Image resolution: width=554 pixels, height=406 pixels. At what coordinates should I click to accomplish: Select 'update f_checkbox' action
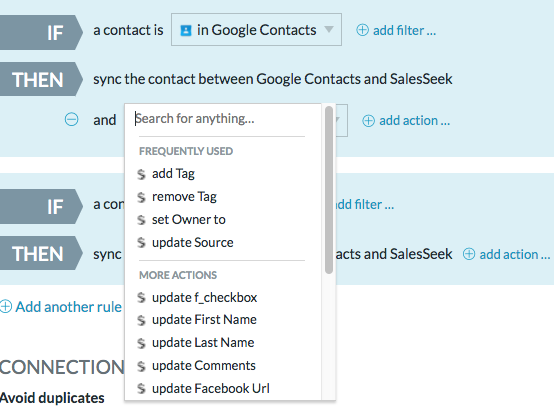tap(204, 298)
